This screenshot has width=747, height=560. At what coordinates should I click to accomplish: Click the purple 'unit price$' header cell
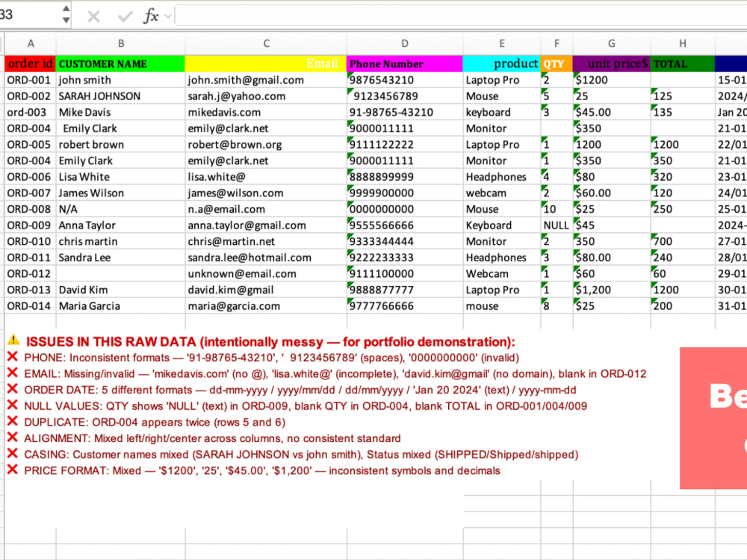(612, 63)
